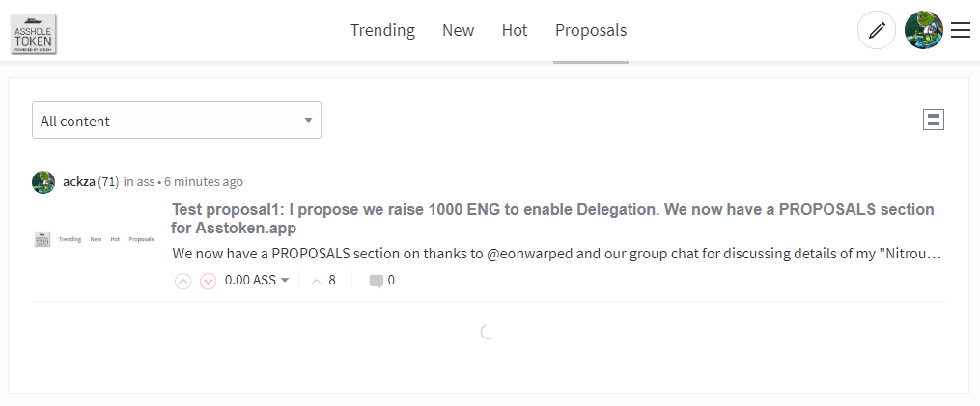Switch to the New tab

pos(458,30)
